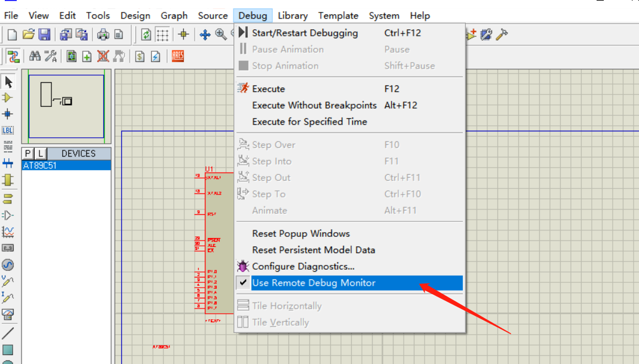This screenshot has width=639, height=364.
Task: Select Subcircuit Mode
Action: point(8,180)
